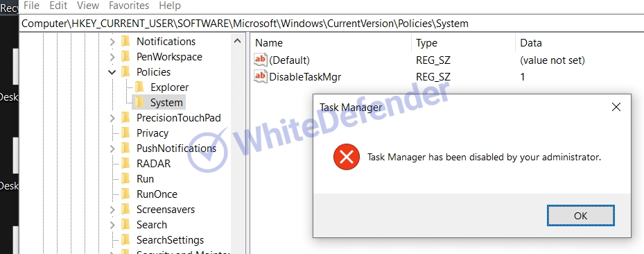The image size is (644, 254).
Task: Click the Privacy folder icon
Action: [x=125, y=133]
